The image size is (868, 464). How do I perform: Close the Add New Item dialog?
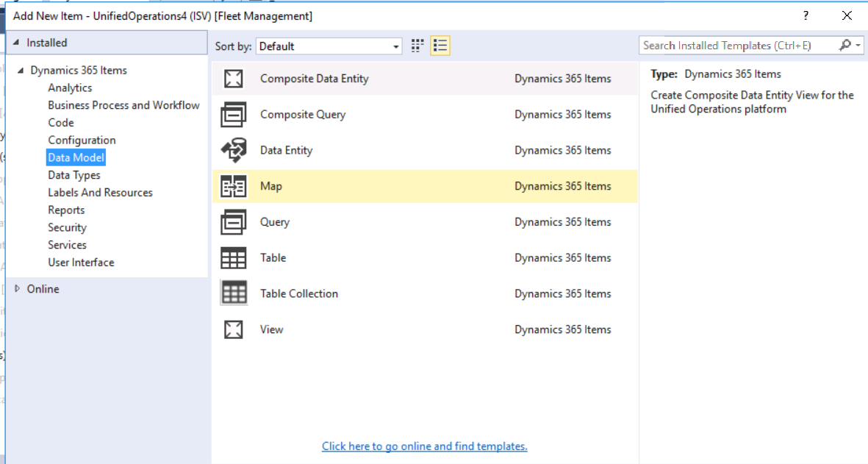pos(847,15)
